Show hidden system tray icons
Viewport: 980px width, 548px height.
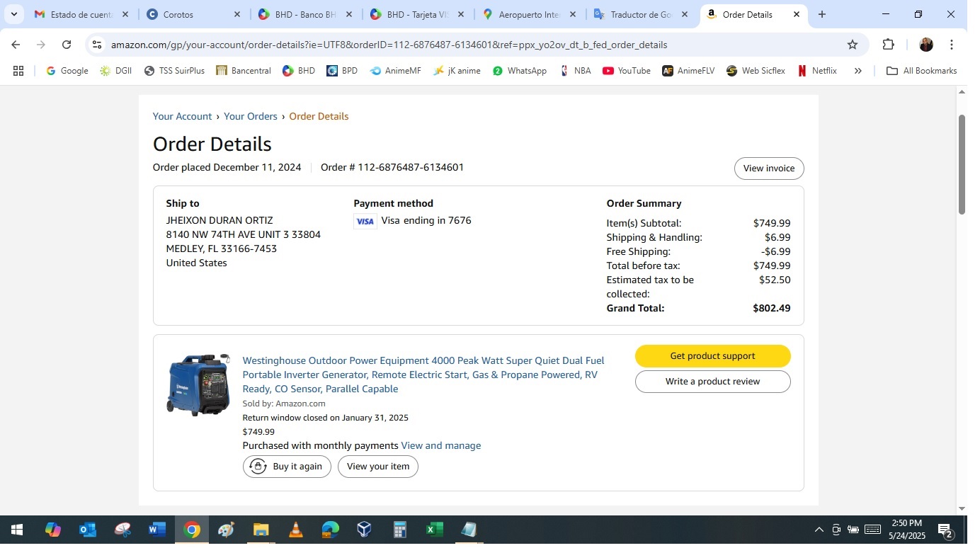click(819, 530)
